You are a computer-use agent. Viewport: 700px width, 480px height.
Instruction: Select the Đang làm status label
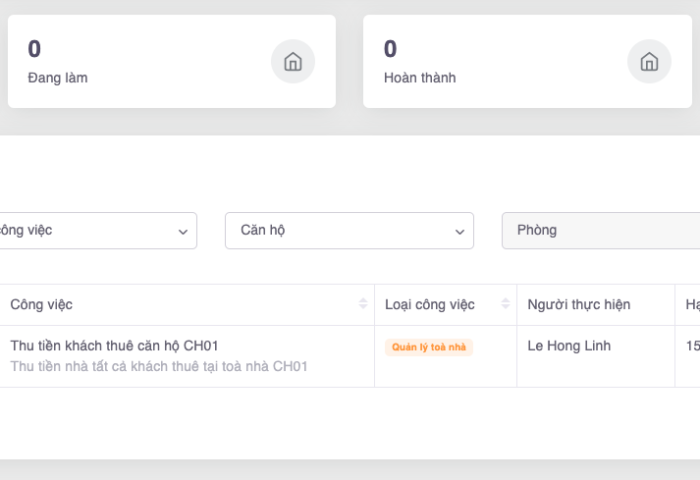58,77
